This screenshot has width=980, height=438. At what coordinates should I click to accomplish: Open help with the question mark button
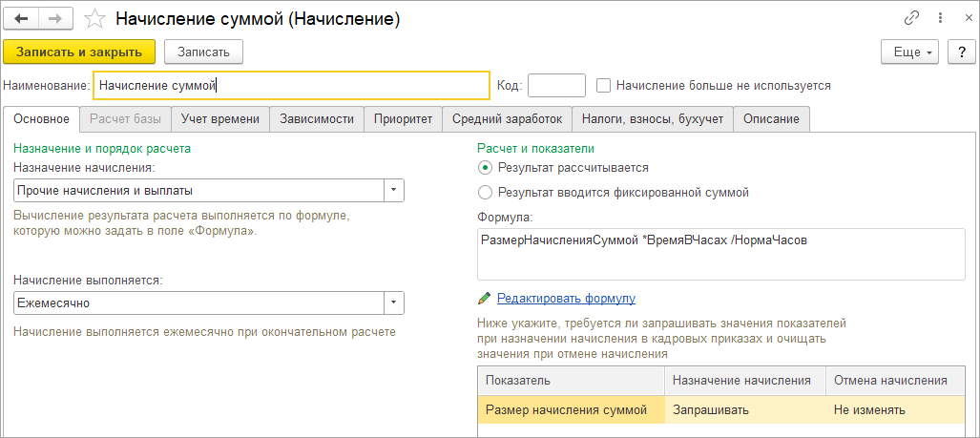[x=962, y=52]
